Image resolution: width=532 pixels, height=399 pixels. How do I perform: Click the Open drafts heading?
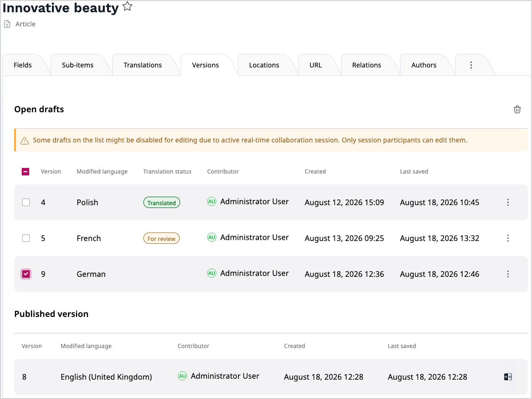pyautogui.click(x=39, y=109)
